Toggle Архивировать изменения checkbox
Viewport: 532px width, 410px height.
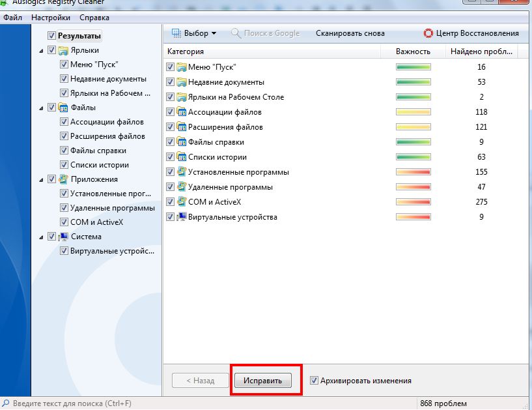[x=314, y=381]
